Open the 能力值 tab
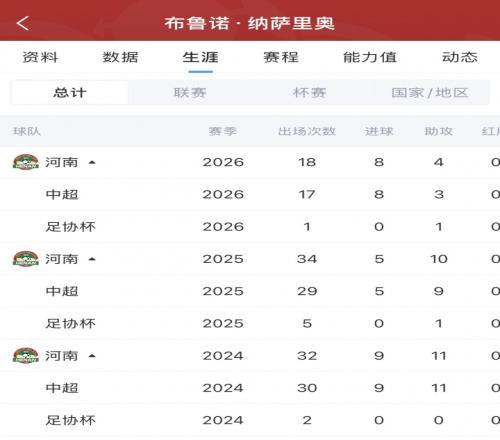500x440 pixels. click(370, 57)
